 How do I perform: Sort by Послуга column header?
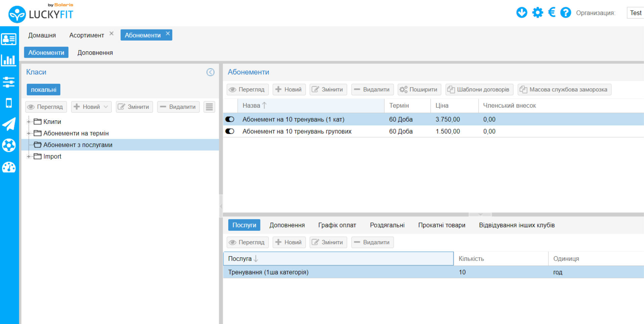coord(338,259)
